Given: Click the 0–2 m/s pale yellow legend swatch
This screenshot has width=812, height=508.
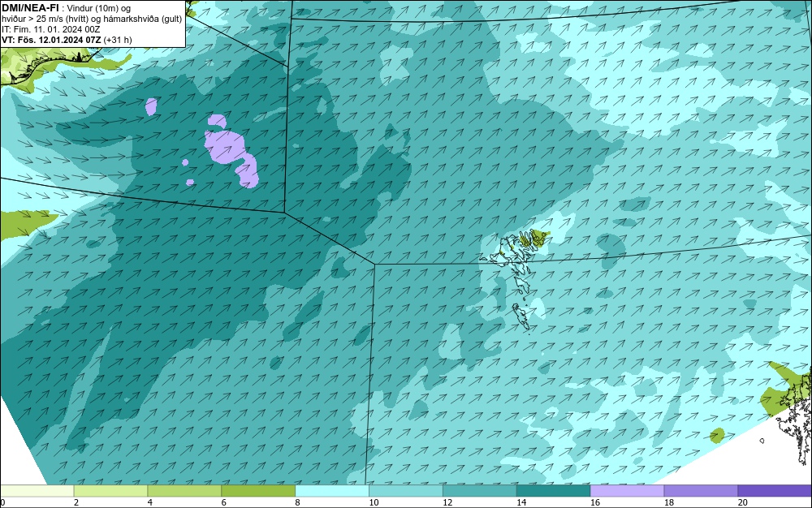Looking at the screenshot, I should click(37, 490).
